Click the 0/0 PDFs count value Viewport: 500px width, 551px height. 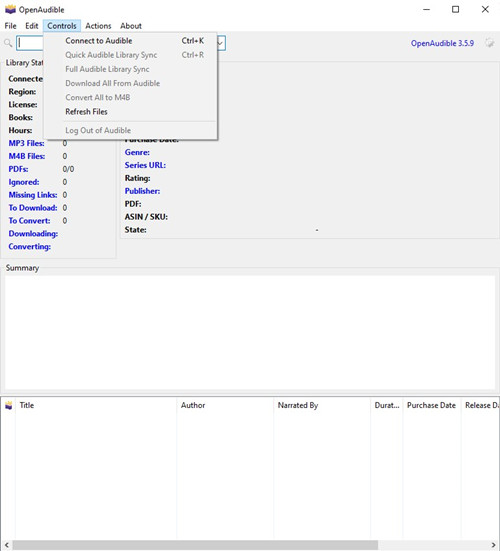click(x=68, y=169)
